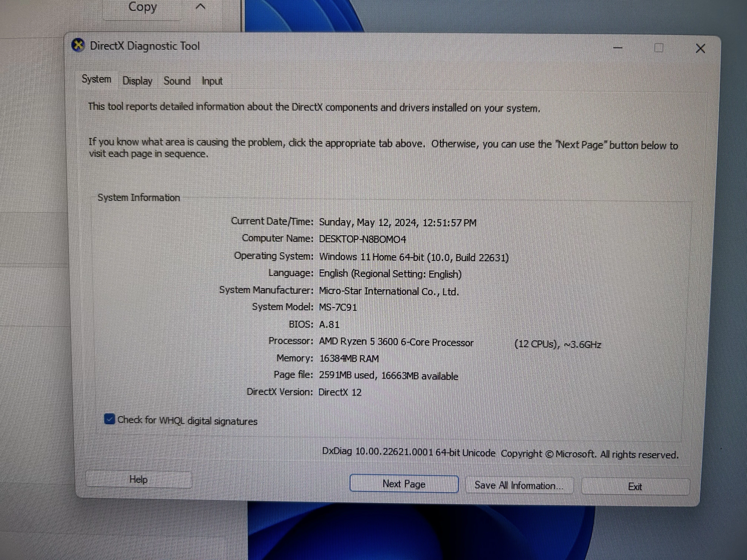Click the Copy label in background window
Viewport: 747px width, 560px height.
[143, 7]
